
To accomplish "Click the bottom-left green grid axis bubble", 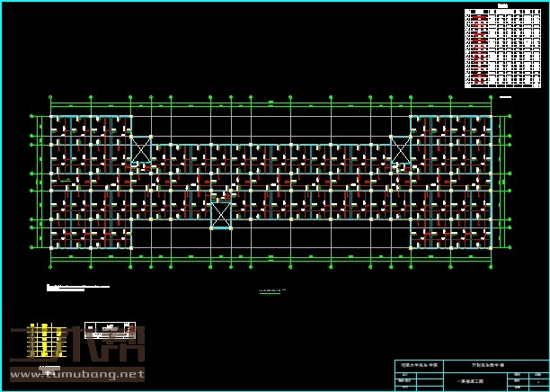I will point(50,268).
